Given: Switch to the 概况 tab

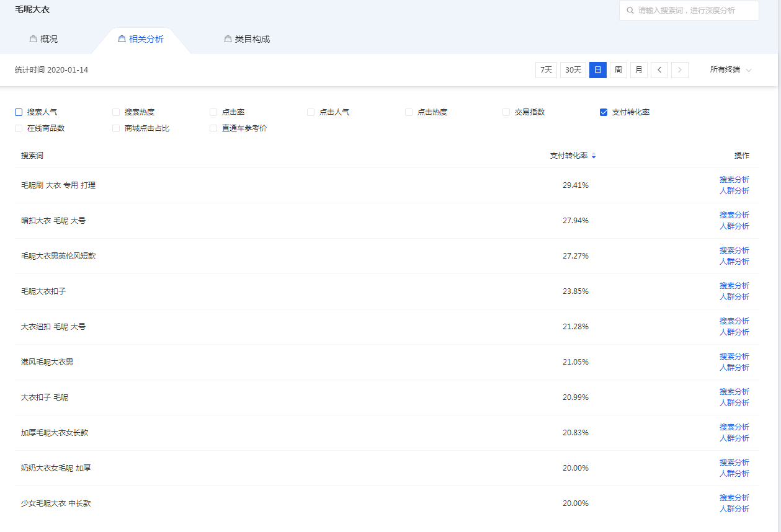Looking at the screenshot, I should point(48,39).
